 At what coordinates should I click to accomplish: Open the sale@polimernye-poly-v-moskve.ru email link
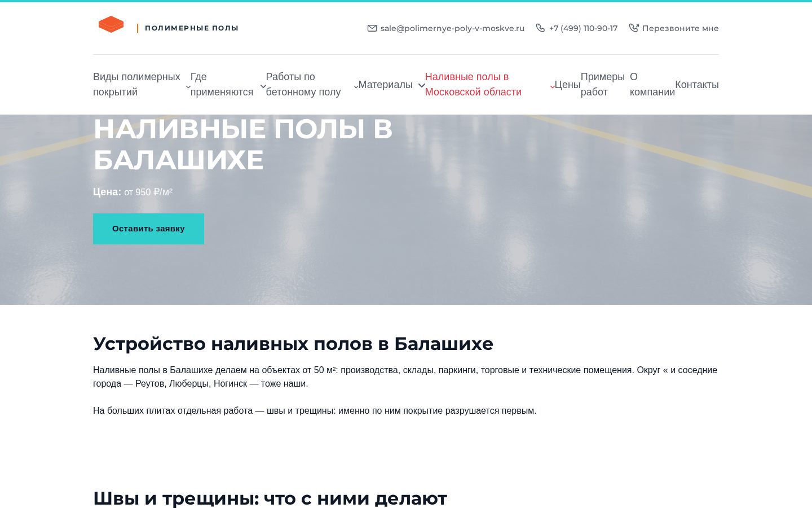pyautogui.click(x=452, y=28)
